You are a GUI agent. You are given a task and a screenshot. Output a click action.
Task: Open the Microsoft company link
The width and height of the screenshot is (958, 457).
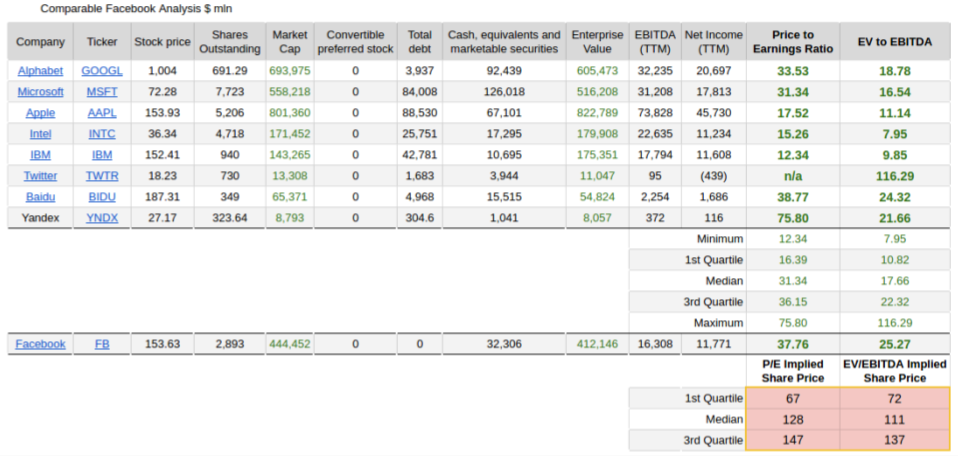(x=40, y=92)
